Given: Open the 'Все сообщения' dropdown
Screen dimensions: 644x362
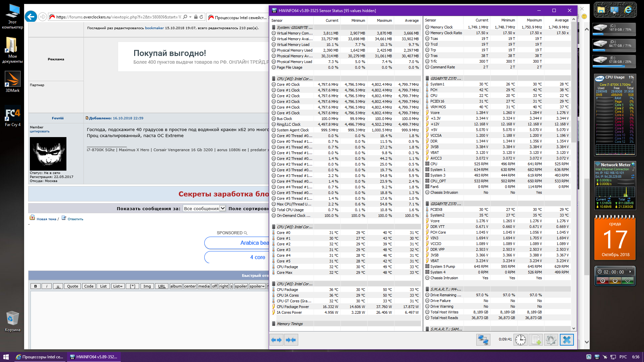Looking at the screenshot, I should 204,208.
